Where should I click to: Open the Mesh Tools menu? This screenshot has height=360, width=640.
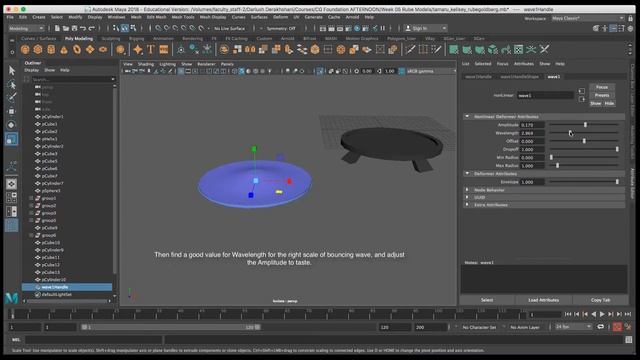183,17
